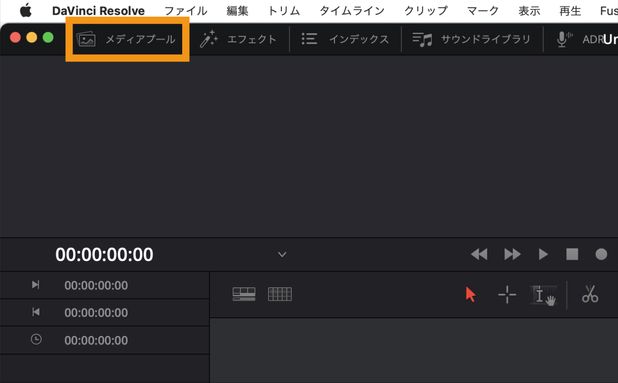Open the Media Pool (メディアプール) panel

coord(127,39)
